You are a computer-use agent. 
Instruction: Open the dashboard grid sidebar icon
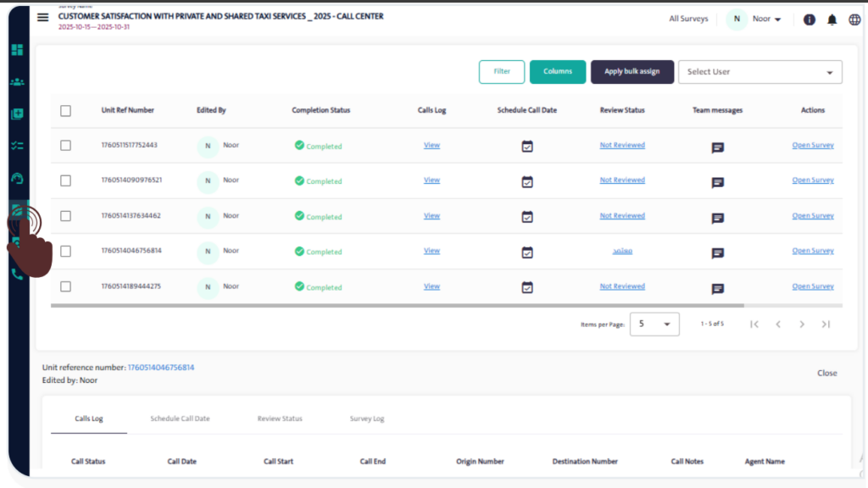pos(17,50)
